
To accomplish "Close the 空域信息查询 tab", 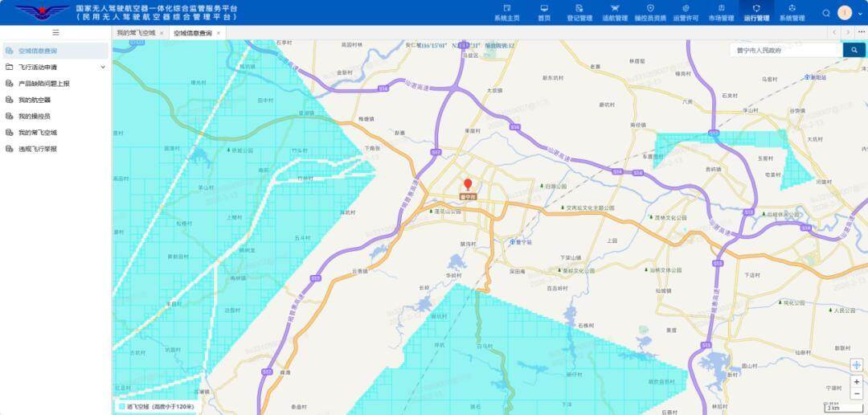I will pos(219,33).
